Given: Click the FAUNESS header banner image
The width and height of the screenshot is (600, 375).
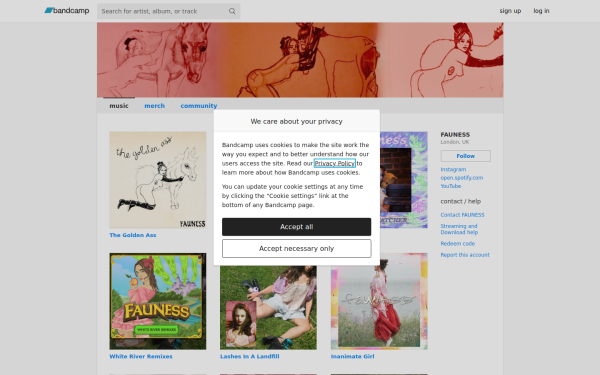Looking at the screenshot, I should click(x=300, y=60).
